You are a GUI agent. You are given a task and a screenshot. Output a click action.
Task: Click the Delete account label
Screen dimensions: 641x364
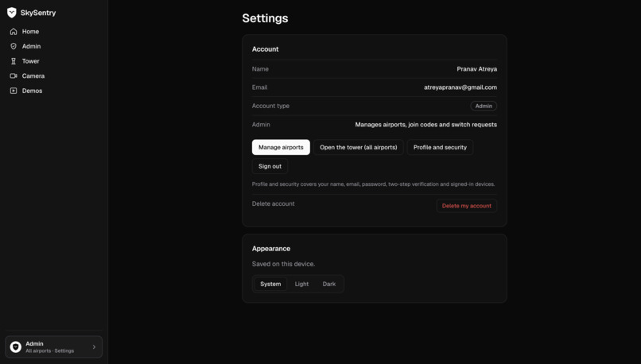(x=273, y=203)
